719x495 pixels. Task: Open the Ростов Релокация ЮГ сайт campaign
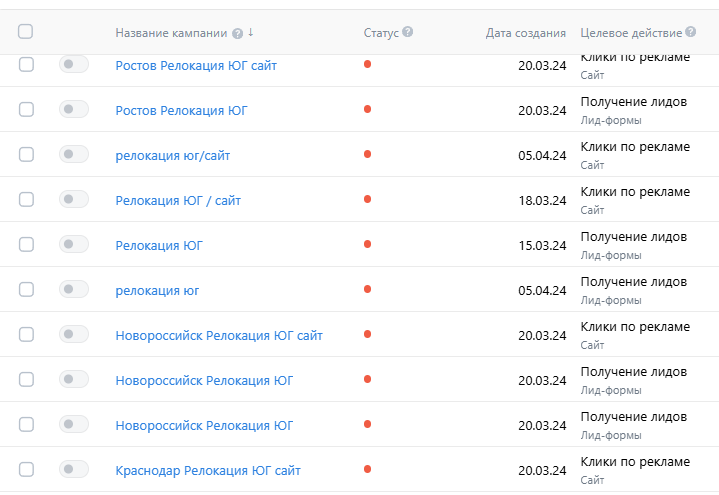(196, 65)
